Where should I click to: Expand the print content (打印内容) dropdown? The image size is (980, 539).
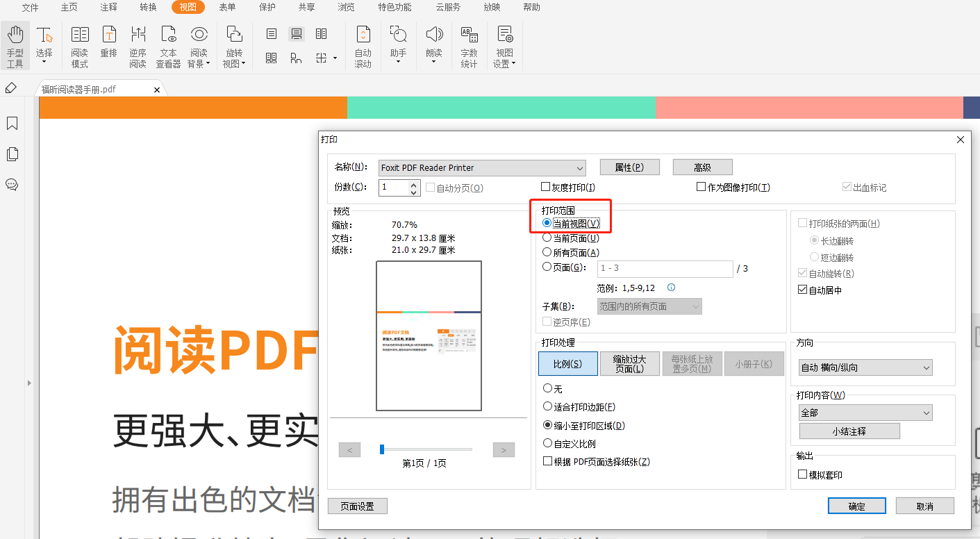(865, 413)
